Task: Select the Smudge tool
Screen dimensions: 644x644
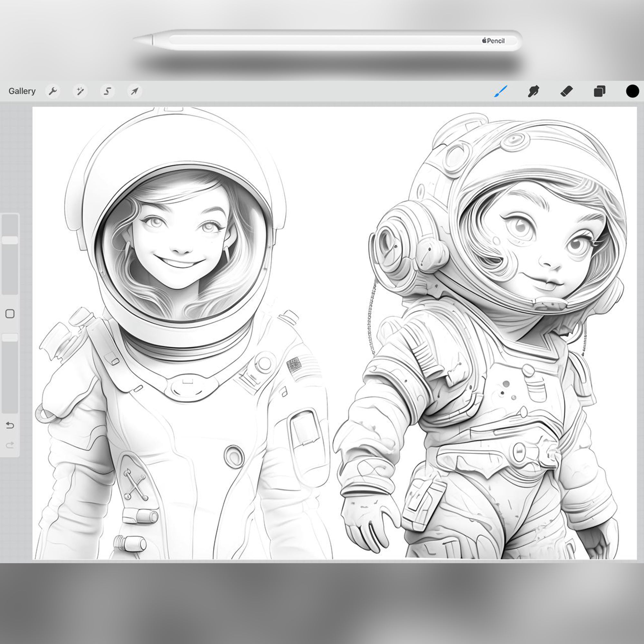Action: click(534, 91)
